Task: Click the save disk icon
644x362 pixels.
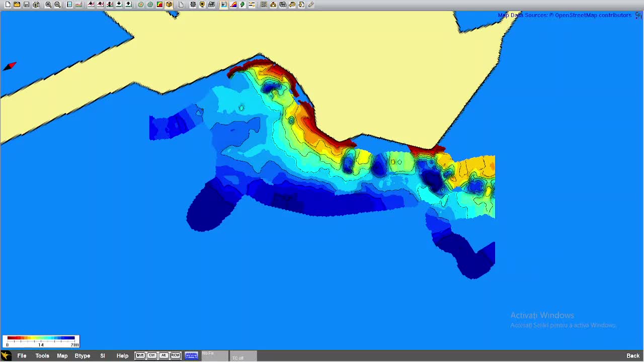Action: click(27, 5)
